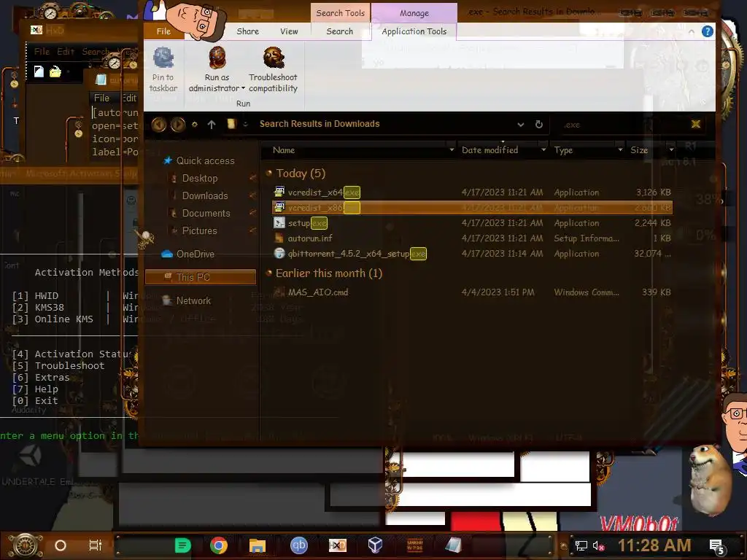Click the setup.exe file icon
This screenshot has height=560, width=747.
click(x=279, y=222)
